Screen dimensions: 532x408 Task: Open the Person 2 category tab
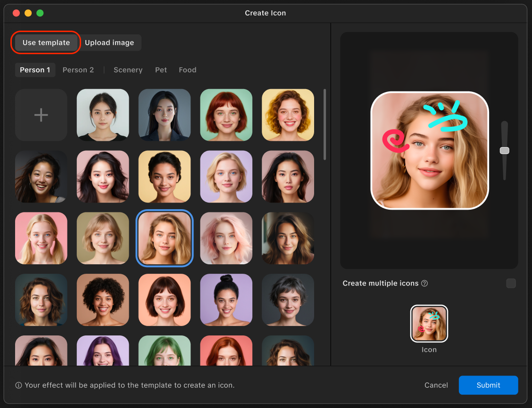(78, 70)
